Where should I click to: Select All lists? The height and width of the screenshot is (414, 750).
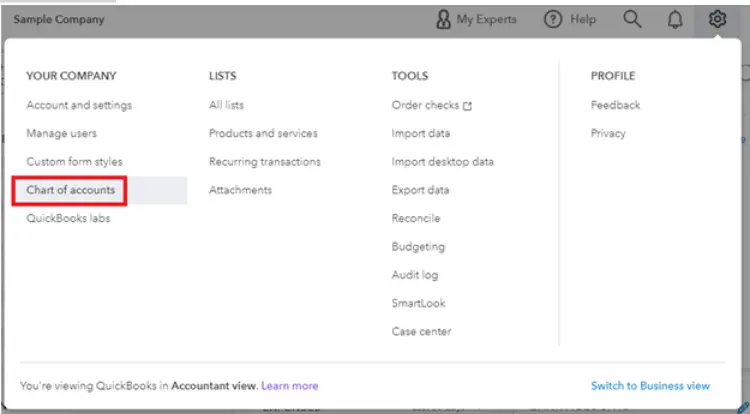point(226,105)
